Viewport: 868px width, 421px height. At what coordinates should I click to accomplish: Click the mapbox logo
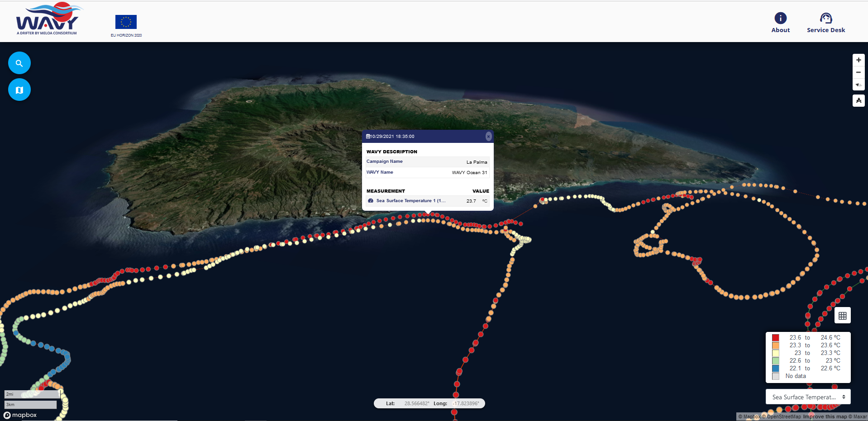pos(20,415)
